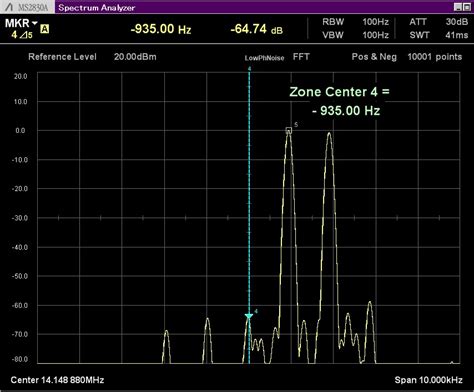The width and height of the screenshot is (474, 392).
Task: Click the VBW 100Hz setting
Action: [x=355, y=35]
